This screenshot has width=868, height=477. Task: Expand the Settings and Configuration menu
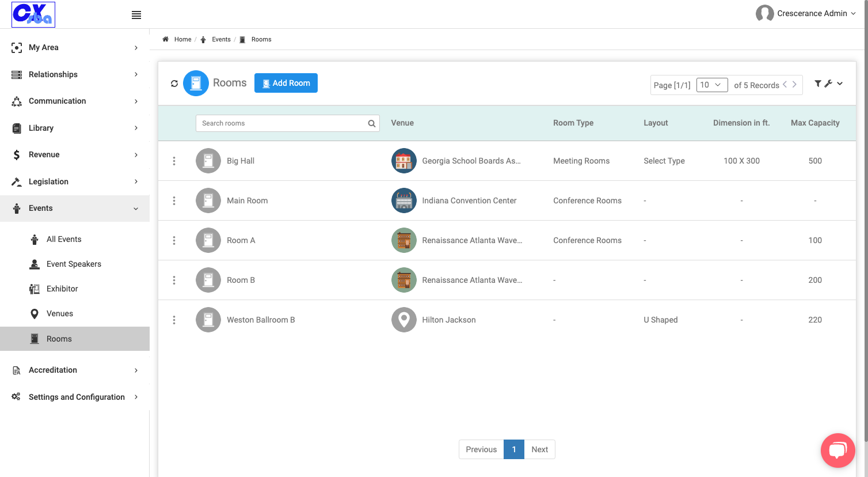(75, 397)
